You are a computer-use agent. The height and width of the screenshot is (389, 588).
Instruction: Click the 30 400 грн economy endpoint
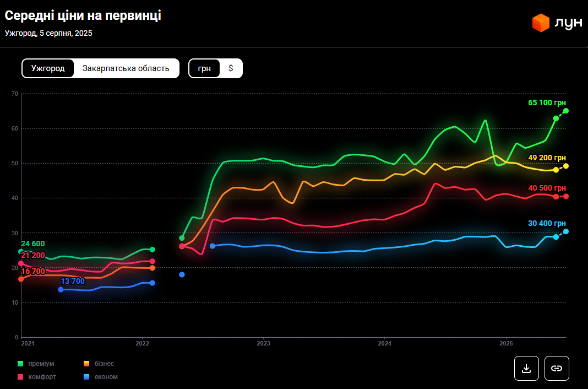(566, 231)
